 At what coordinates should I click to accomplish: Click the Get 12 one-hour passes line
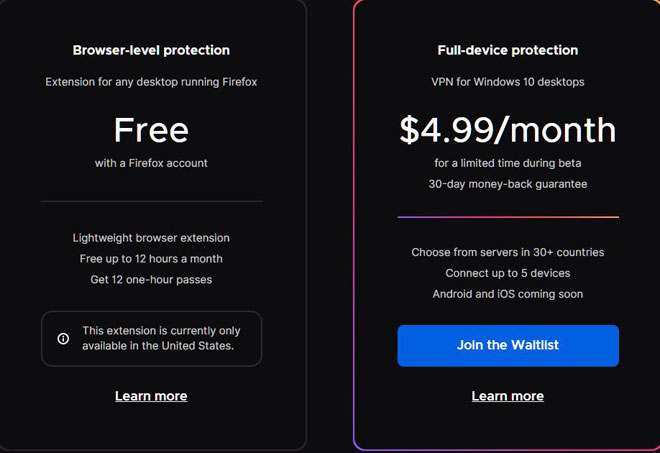click(151, 280)
